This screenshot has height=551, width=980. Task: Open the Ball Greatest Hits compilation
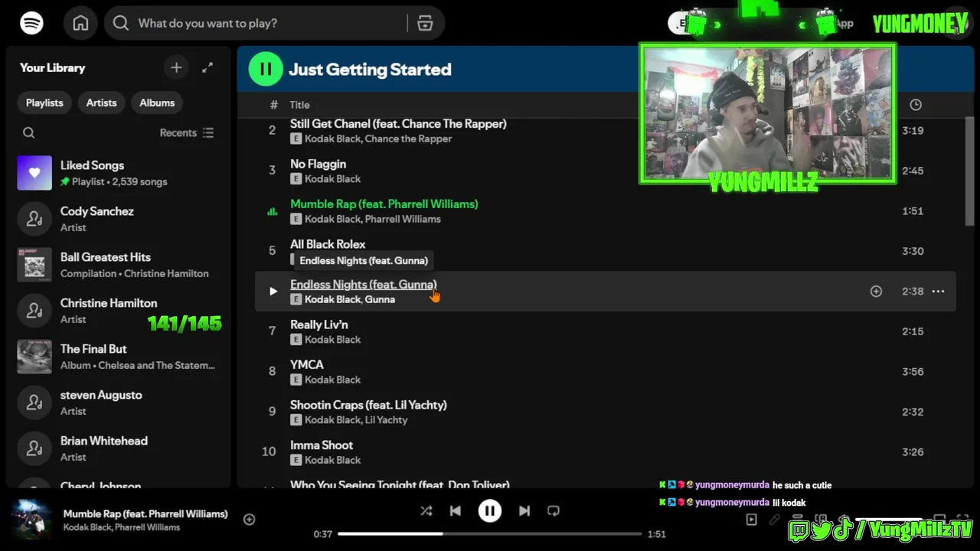pyautogui.click(x=119, y=265)
